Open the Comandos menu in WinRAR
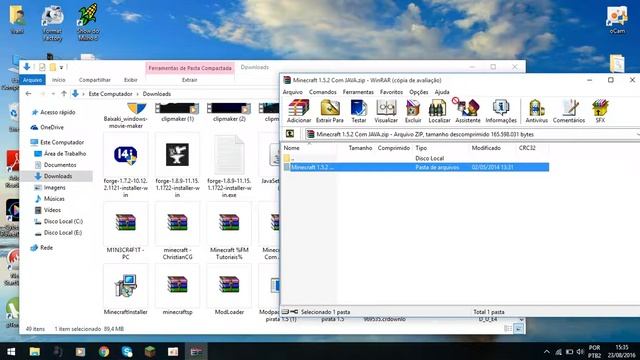Image resolution: width=640 pixels, height=360 pixels. click(322, 92)
